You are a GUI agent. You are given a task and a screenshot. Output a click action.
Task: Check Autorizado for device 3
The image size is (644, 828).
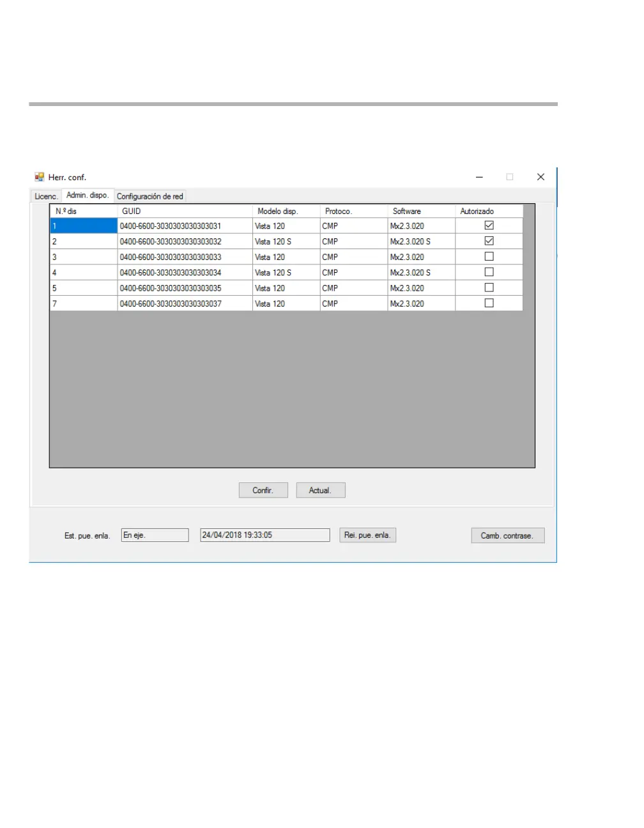pos(489,256)
